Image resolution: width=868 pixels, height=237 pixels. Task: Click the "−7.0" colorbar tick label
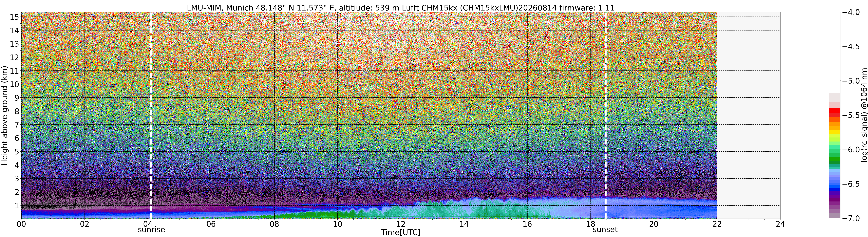[x=851, y=218]
